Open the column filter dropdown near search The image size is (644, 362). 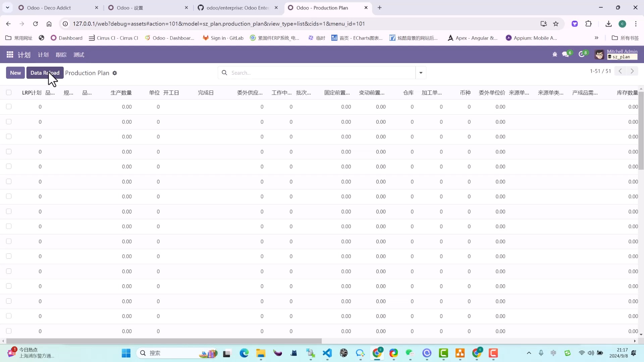(421, 72)
